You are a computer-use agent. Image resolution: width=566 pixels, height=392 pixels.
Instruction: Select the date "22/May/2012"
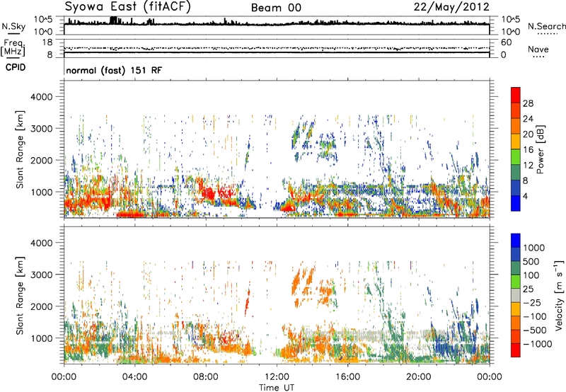point(451,7)
